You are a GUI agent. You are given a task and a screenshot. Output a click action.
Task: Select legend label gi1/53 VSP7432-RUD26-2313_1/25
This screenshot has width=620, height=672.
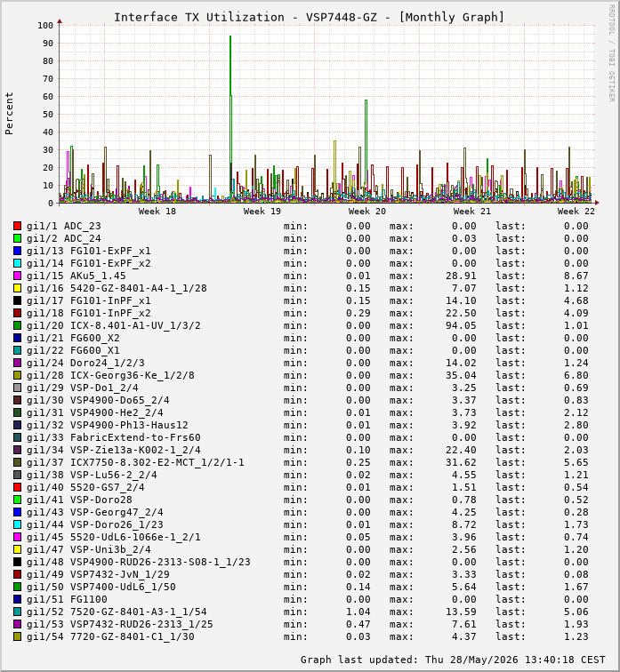coord(119,624)
